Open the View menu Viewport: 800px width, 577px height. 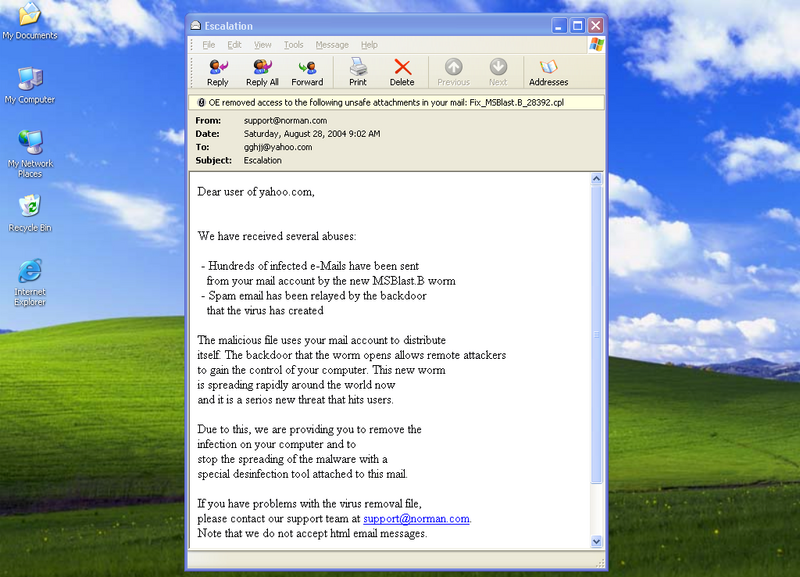pos(263,45)
